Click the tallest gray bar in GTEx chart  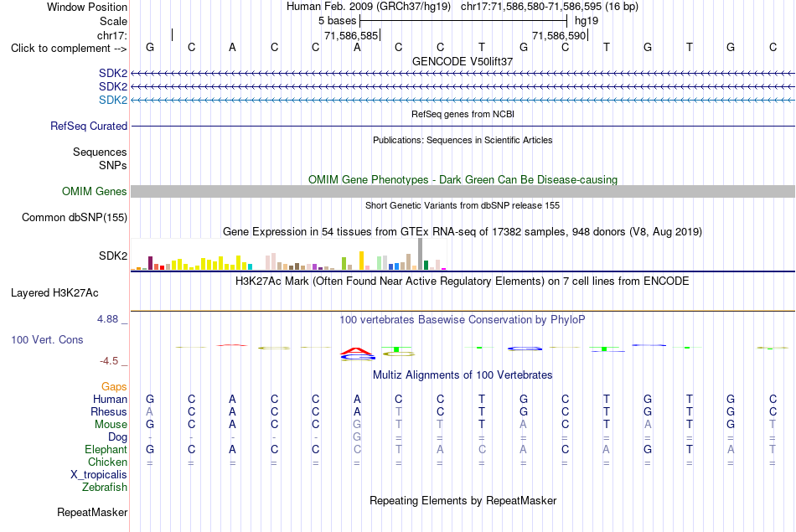420,254
